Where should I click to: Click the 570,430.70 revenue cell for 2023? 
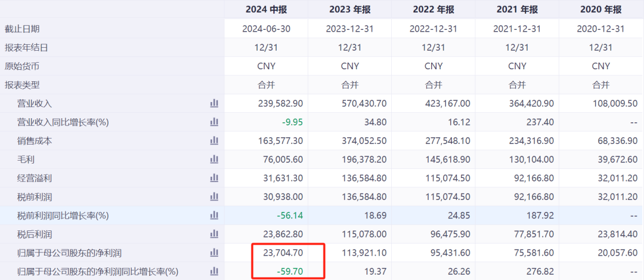coord(364,103)
